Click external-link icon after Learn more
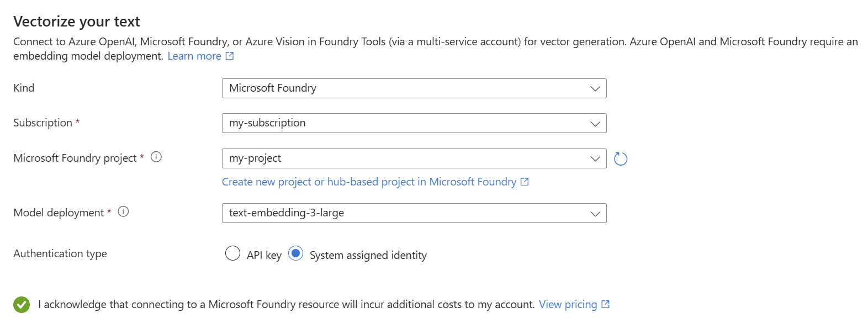The width and height of the screenshot is (868, 329). tap(230, 56)
